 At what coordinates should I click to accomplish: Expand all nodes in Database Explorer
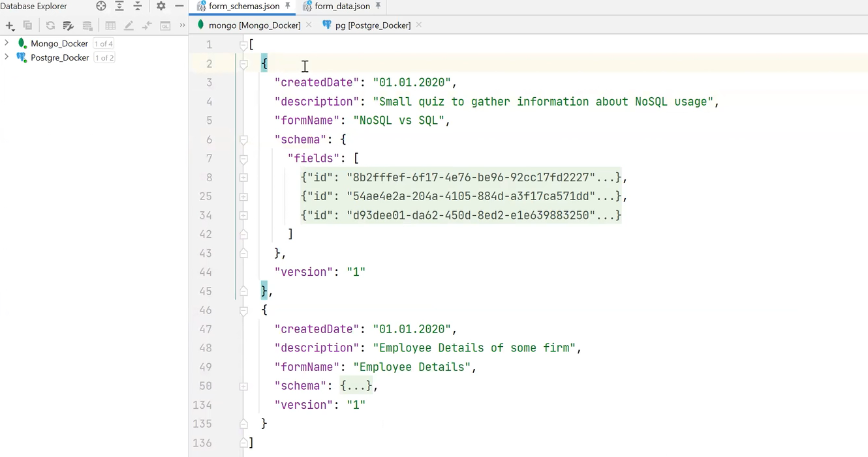tap(119, 6)
